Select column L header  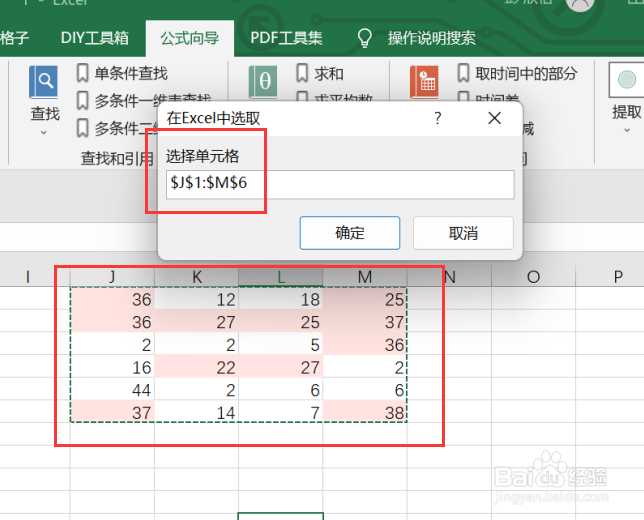(x=281, y=276)
